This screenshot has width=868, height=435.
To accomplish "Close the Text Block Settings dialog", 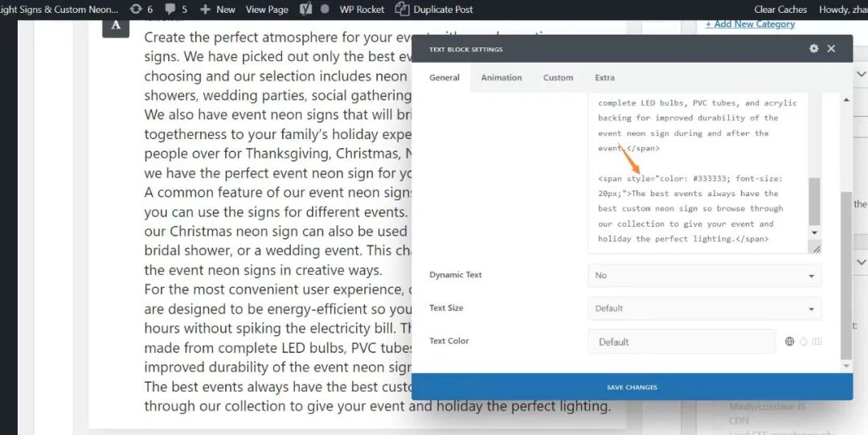I will click(831, 49).
